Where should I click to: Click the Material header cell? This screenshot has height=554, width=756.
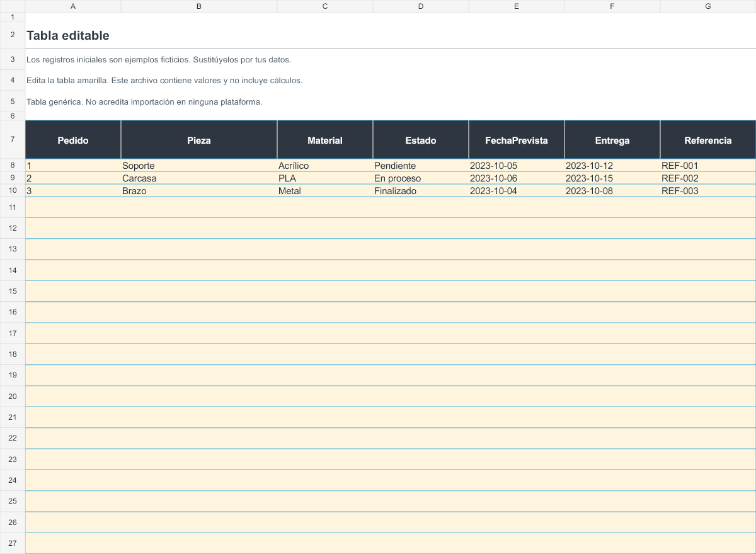(325, 140)
